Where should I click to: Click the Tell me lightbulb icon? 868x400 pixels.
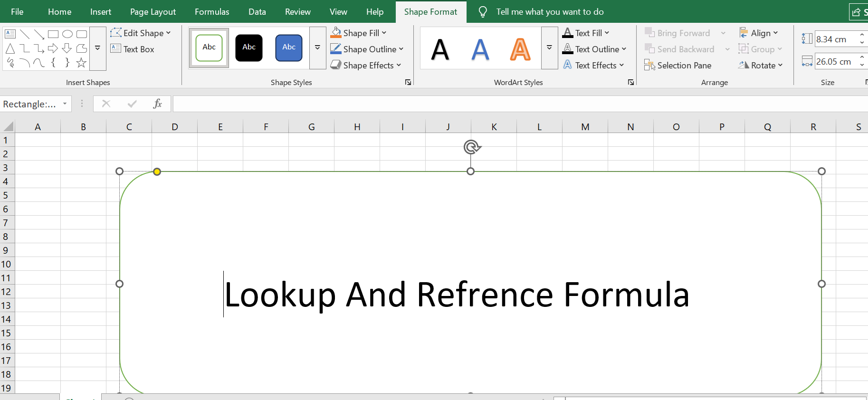point(483,12)
